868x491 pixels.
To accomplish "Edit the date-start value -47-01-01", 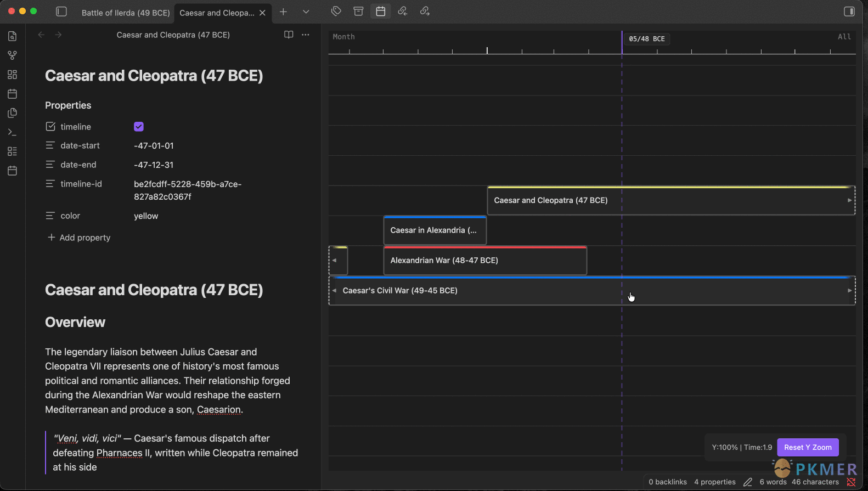I will [154, 145].
